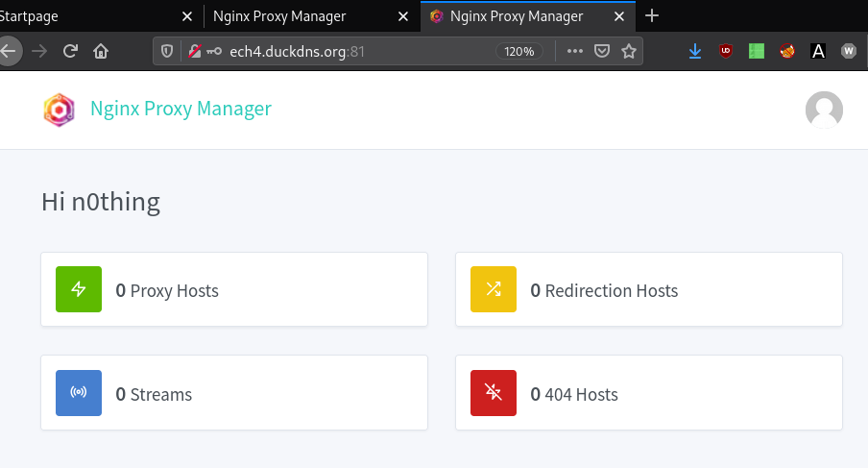Click the red 404 Hosts icon
The image size is (868, 468).
494,393
